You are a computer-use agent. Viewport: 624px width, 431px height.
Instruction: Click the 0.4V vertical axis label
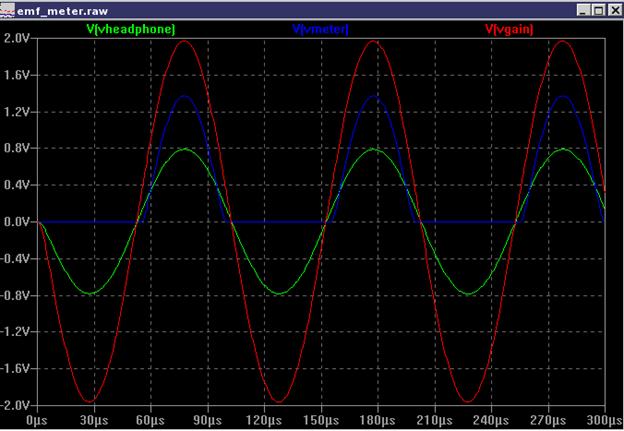click(x=17, y=185)
